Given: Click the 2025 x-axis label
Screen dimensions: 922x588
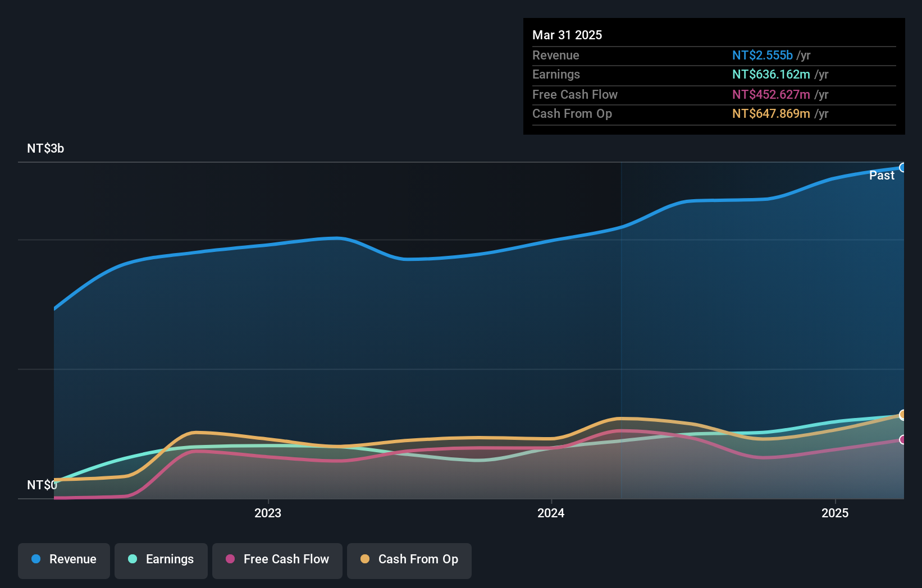Looking at the screenshot, I should click(835, 513).
